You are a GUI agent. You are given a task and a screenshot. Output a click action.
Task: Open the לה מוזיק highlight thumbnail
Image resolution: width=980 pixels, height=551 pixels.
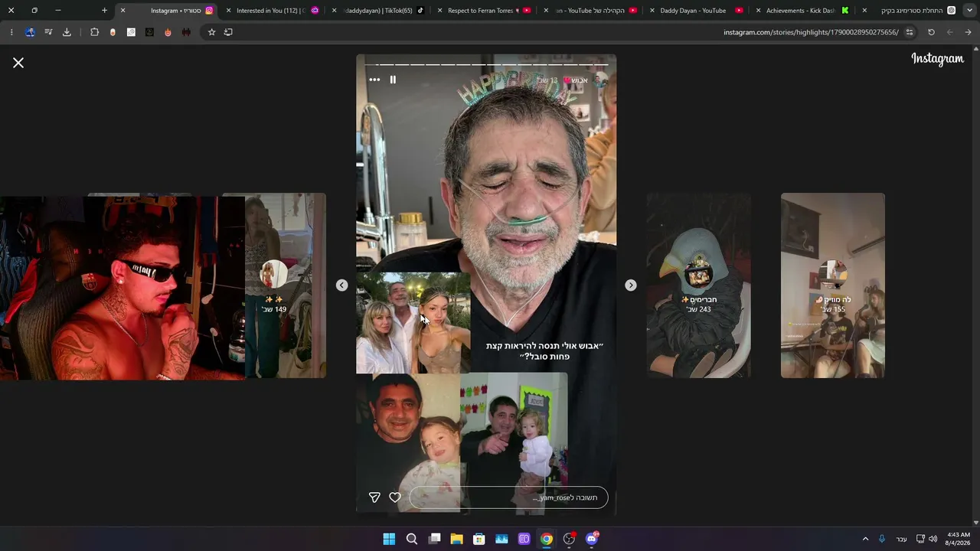pyautogui.click(x=833, y=285)
